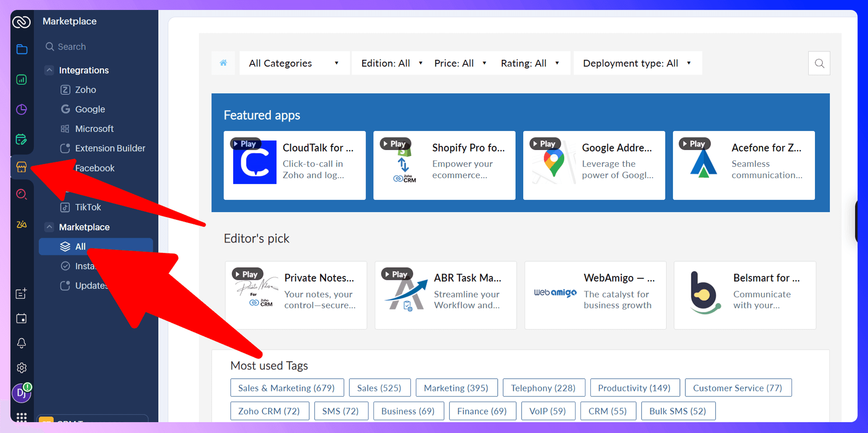The image size is (868, 433).
Task: Open the red search-analytics rail icon
Action: pyautogui.click(x=22, y=194)
